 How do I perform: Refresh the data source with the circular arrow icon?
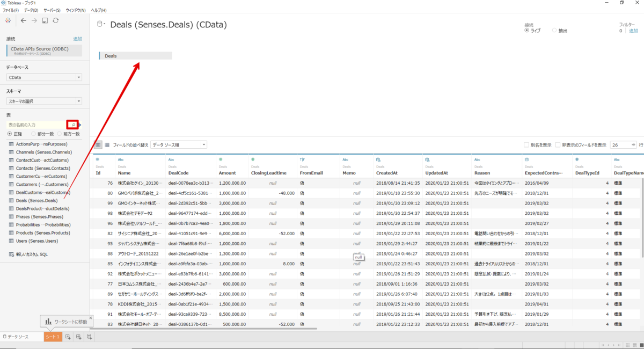55,20
